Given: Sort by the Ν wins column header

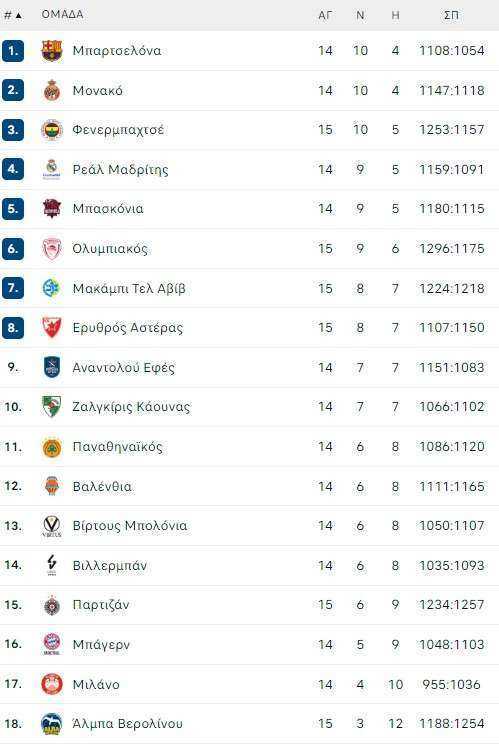Looking at the screenshot, I should coord(360,15).
